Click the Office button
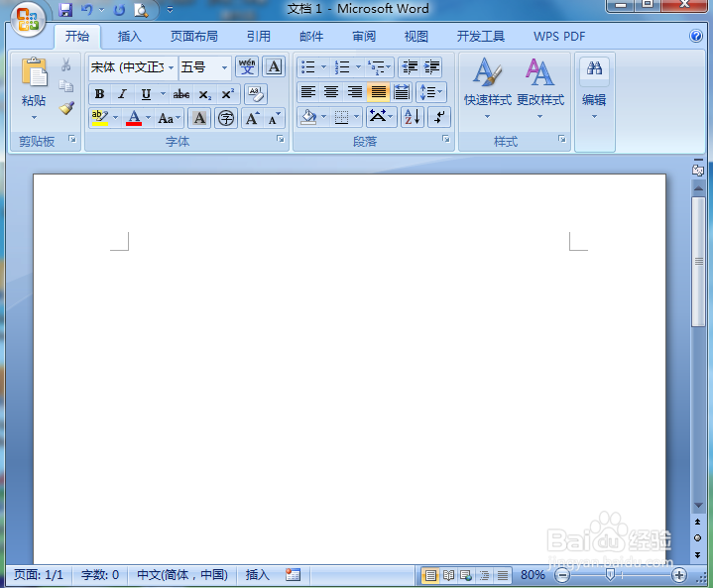This screenshot has width=713, height=588. 28,19
